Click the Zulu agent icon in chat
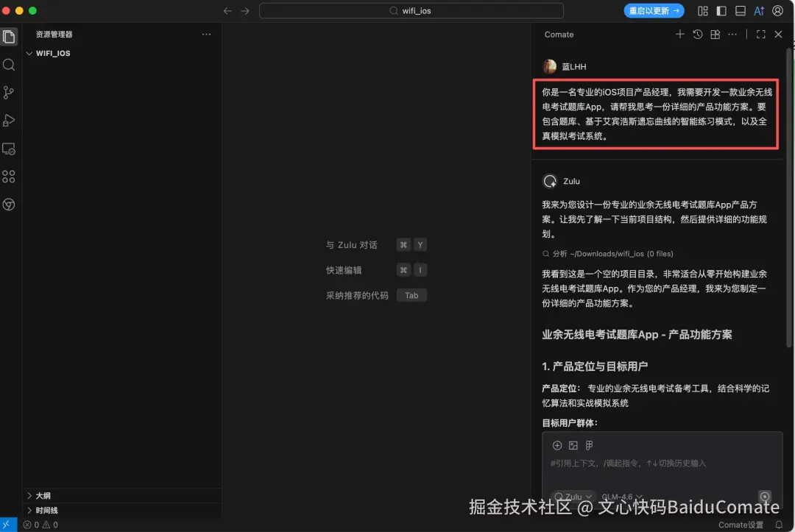The width and height of the screenshot is (795, 532). tap(550, 181)
